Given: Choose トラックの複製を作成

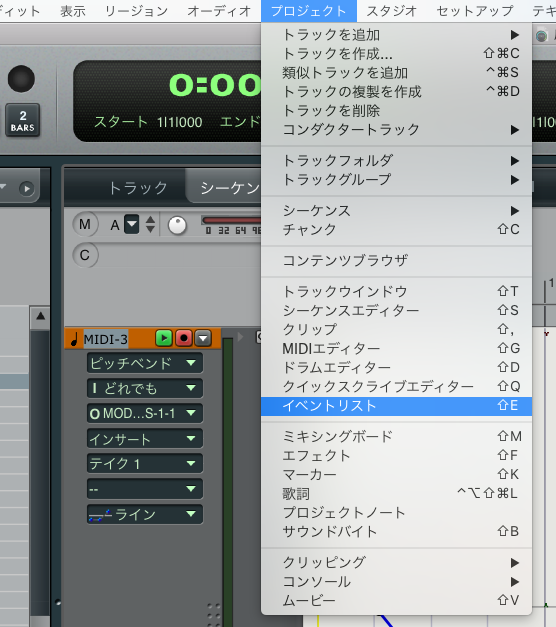Looking at the screenshot, I should [396, 92].
